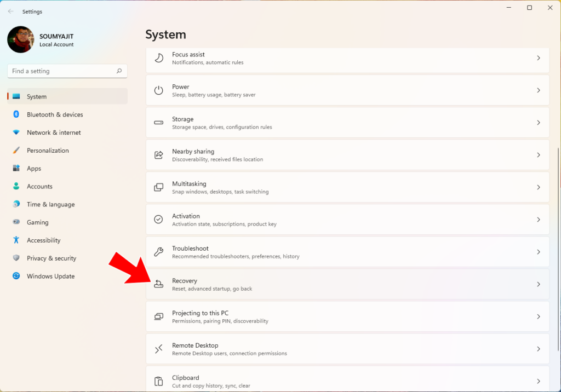
Task: Open the Storage settings label
Action: tap(183, 119)
